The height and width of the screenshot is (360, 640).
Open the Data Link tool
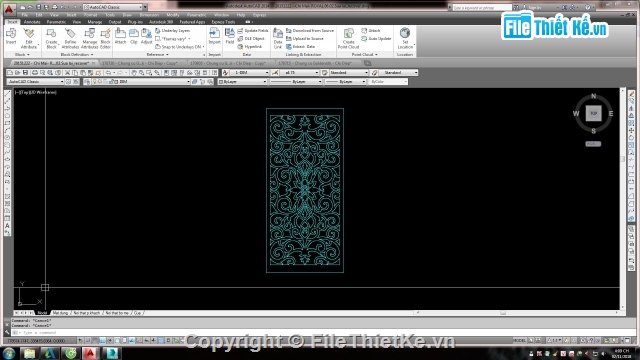pyautogui.click(x=278, y=38)
